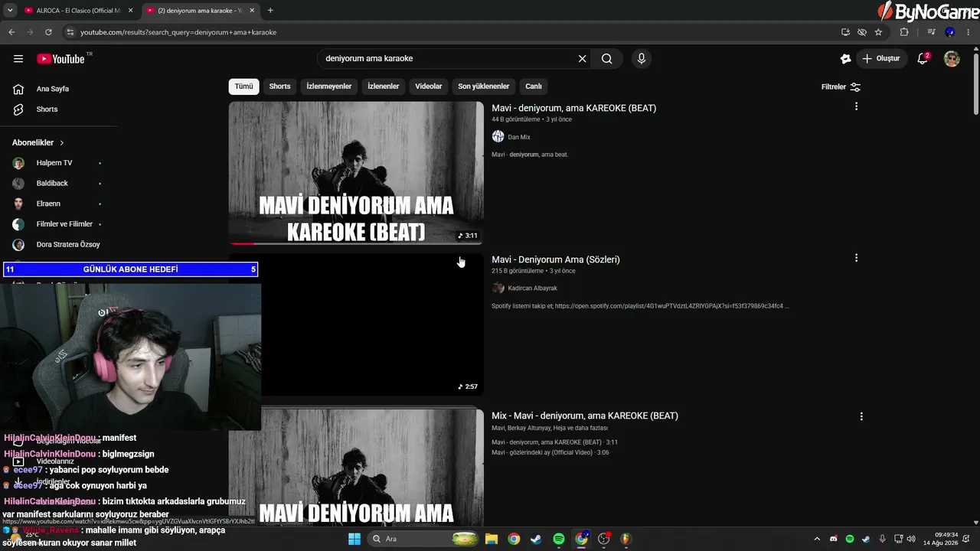Screen dimensions: 980x551
Task: Open options for Mavi - Deniyorum Ama (Sözleri)
Action: pyautogui.click(x=856, y=258)
